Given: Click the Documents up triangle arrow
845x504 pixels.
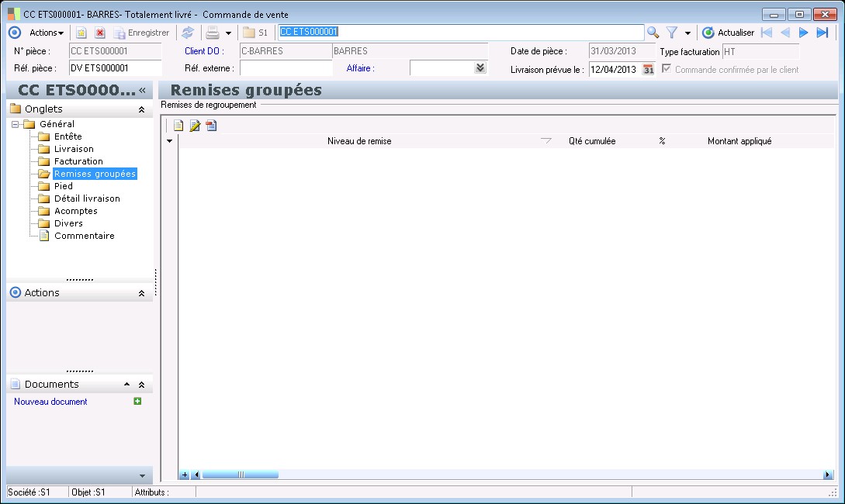Looking at the screenshot, I should coord(126,385).
